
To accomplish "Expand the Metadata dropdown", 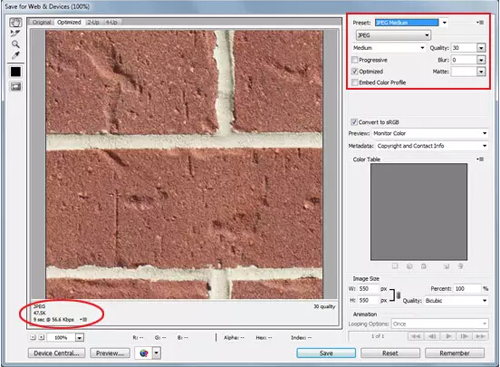I will (x=432, y=146).
